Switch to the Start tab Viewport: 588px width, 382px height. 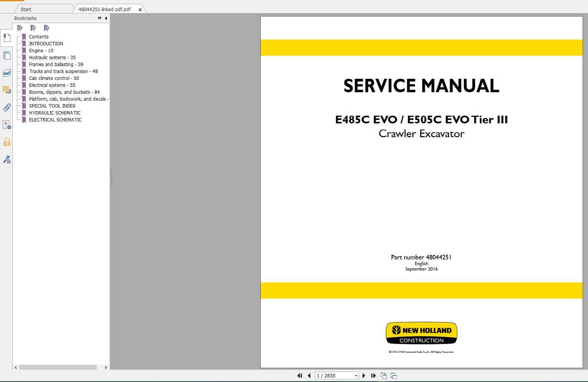point(26,9)
